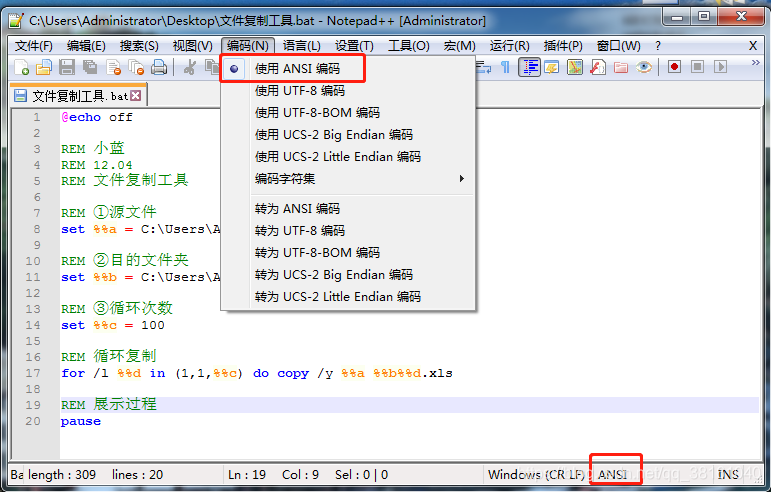
Task: Open the 搜索(S) menu
Action: tap(139, 46)
